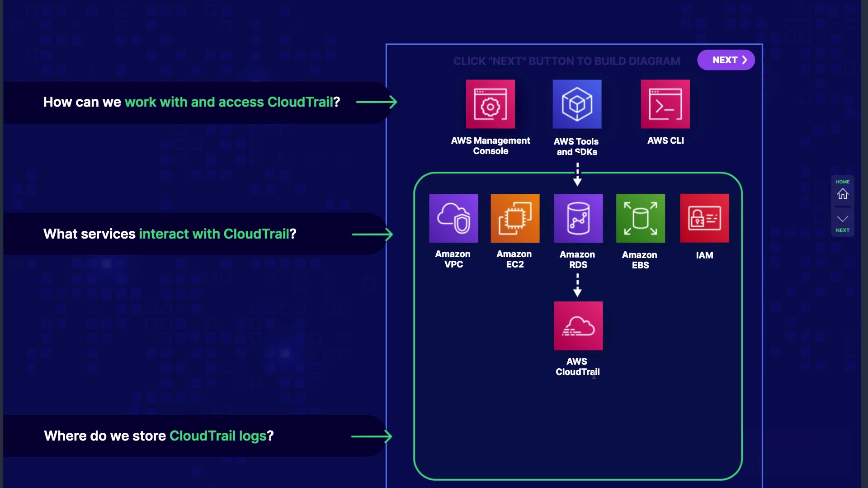Click the green arrow beside the logs question
868x488 pixels.
(x=371, y=436)
